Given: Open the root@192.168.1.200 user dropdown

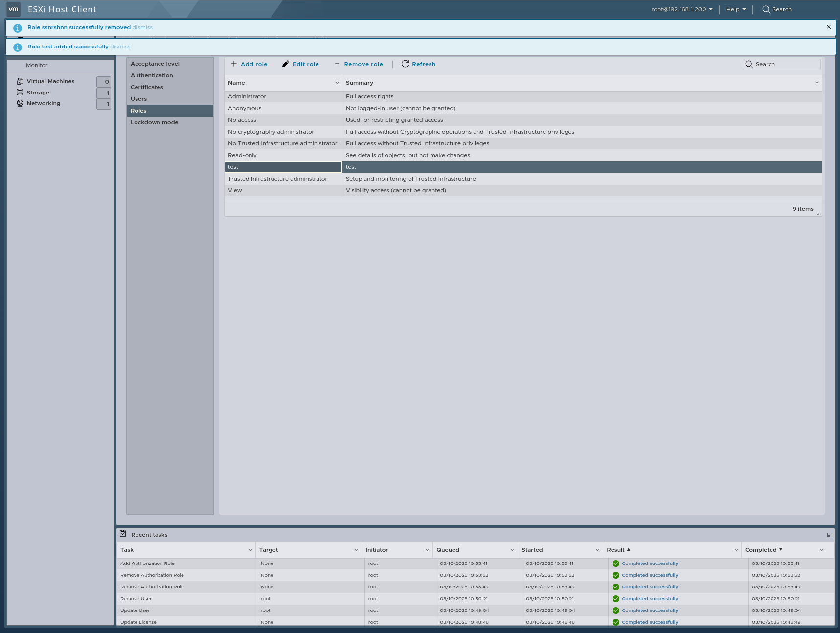Looking at the screenshot, I should 681,9.
